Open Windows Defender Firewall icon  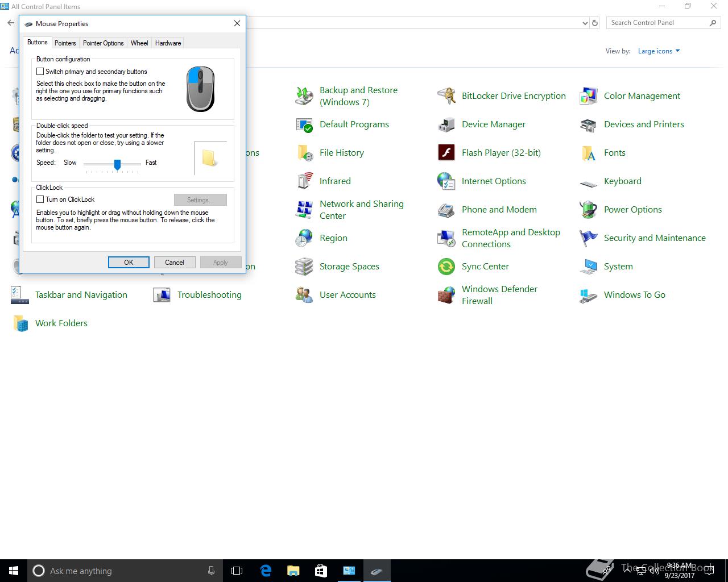pyautogui.click(x=446, y=295)
